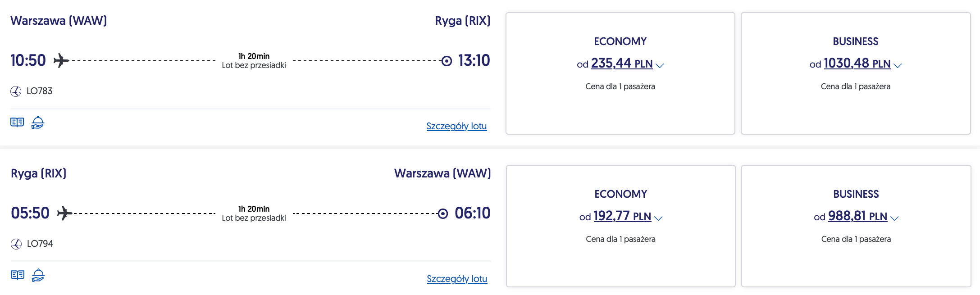The width and height of the screenshot is (980, 295).
Task: Click the meal service icon for LO794
Action: pyautogui.click(x=38, y=275)
